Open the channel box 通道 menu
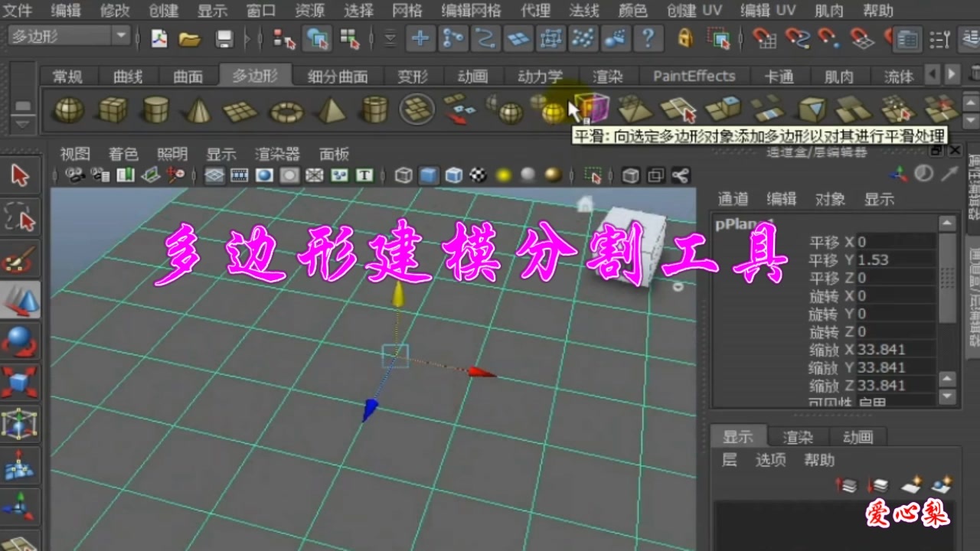This screenshot has width=980, height=551. tap(733, 199)
